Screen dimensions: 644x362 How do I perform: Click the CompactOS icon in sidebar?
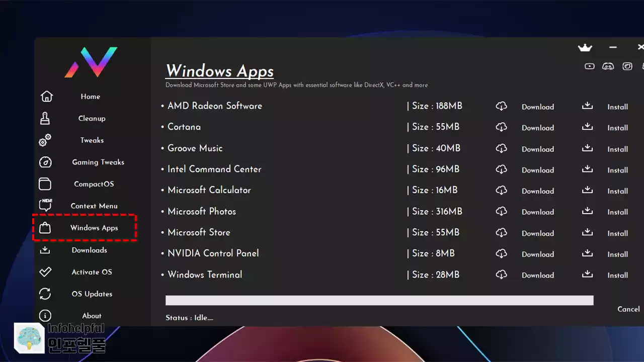tap(45, 184)
